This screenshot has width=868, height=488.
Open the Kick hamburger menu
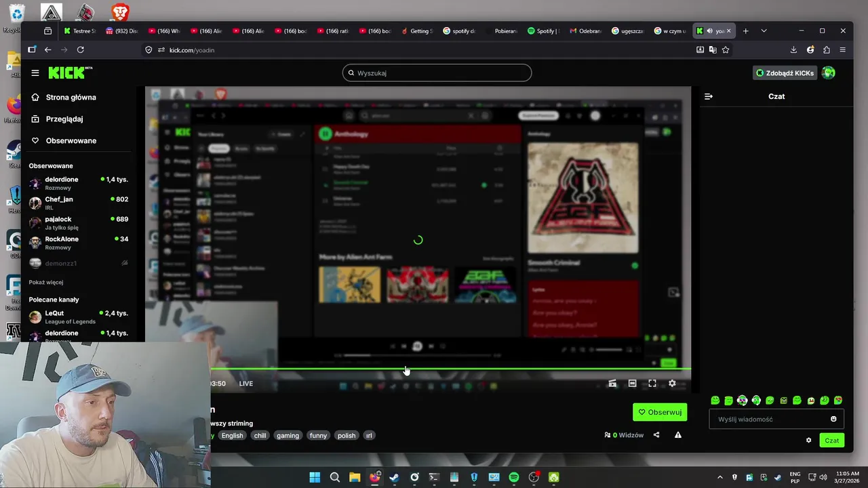35,73
